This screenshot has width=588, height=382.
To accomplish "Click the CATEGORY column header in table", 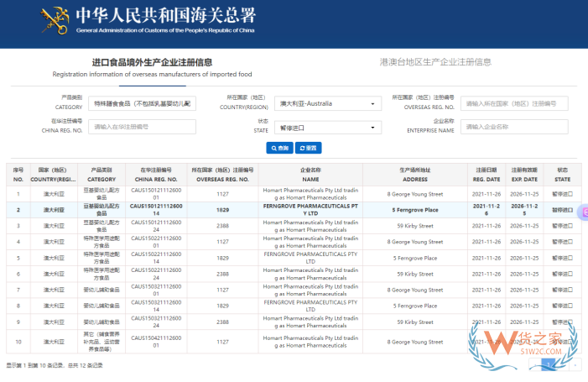I will (101, 175).
